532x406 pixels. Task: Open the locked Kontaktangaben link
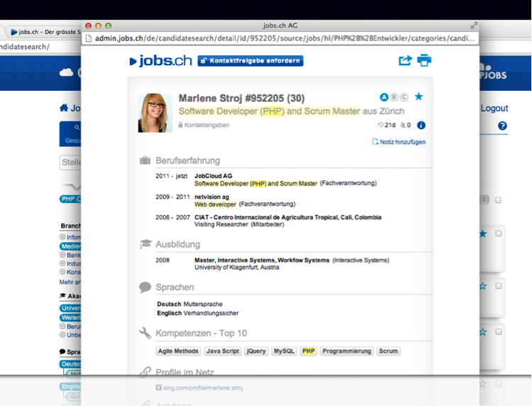[x=204, y=125]
